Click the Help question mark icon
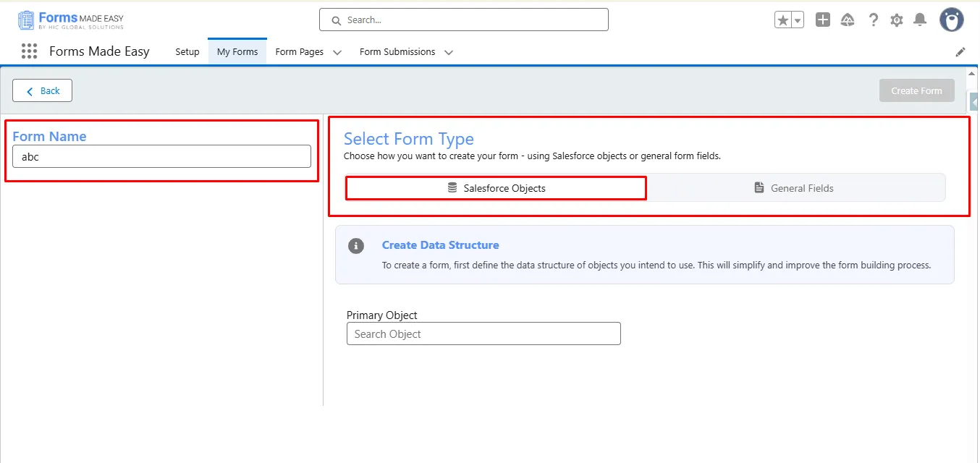The width and height of the screenshot is (980, 463). [x=874, y=20]
